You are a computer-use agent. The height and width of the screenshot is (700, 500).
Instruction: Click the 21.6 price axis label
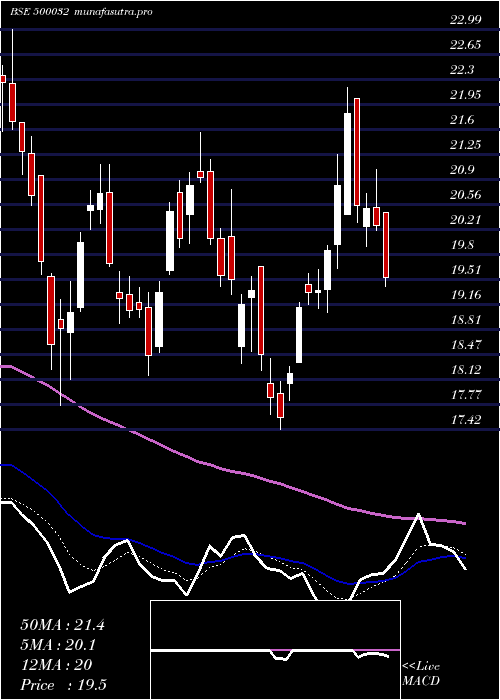(462, 120)
